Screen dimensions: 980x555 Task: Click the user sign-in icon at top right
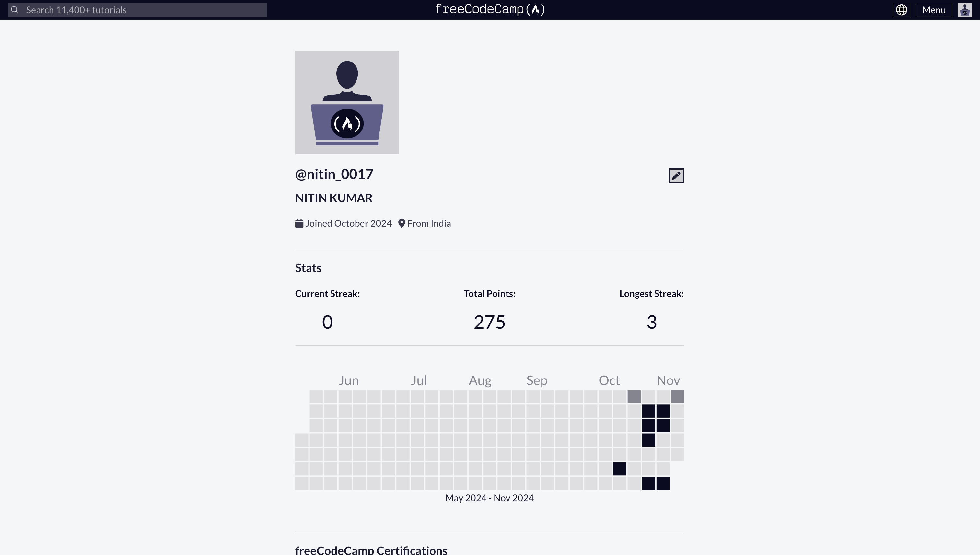click(x=964, y=9)
